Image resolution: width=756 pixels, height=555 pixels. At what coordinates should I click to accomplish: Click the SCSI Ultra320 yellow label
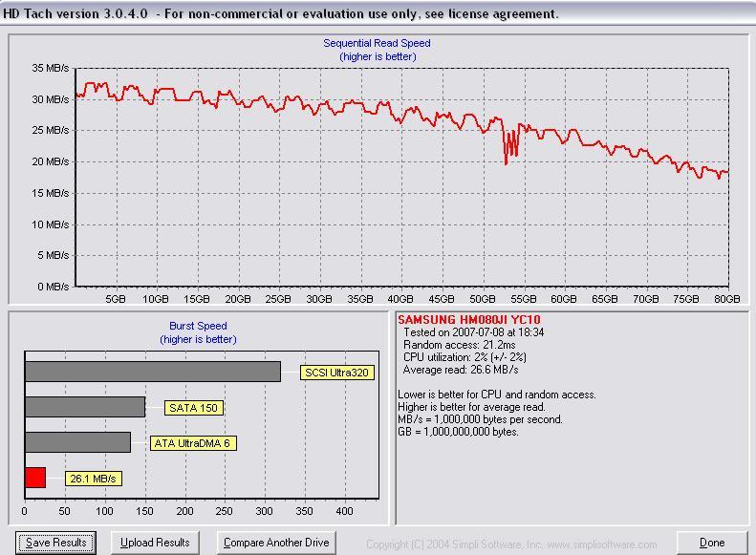337,373
